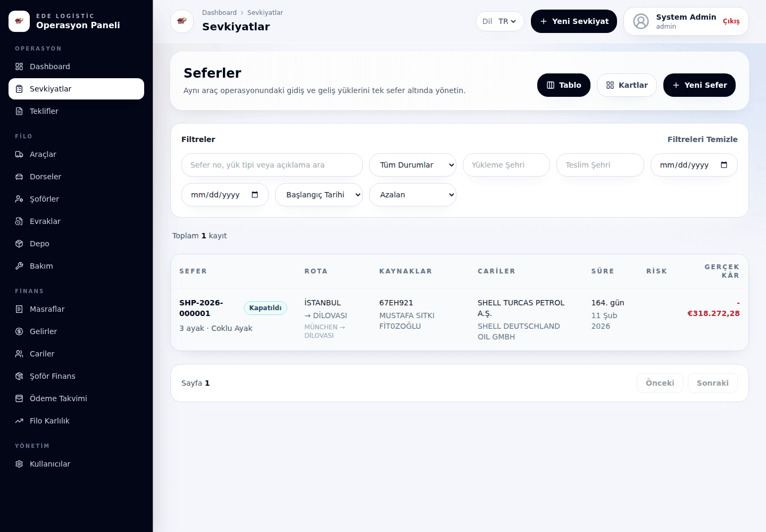Switch to Kartlar view

(x=627, y=85)
